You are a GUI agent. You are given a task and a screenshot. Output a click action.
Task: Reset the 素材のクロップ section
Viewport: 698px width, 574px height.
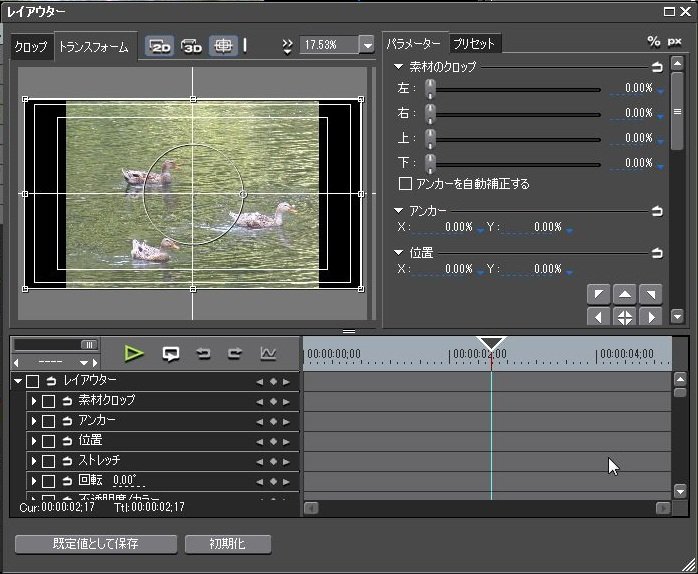[657, 67]
